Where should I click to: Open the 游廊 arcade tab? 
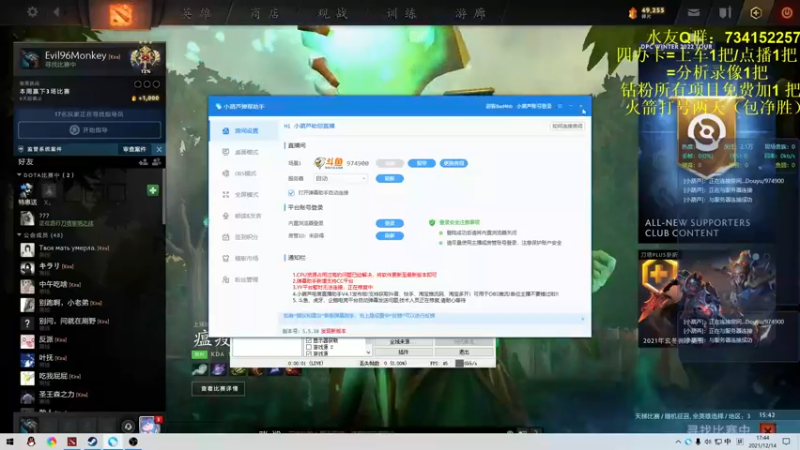470,13
